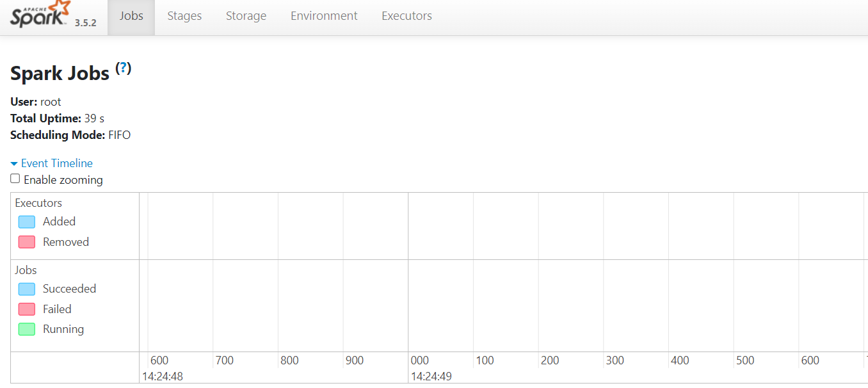Click the Event Timeline link text
The width and height of the screenshot is (868, 388).
click(x=57, y=163)
